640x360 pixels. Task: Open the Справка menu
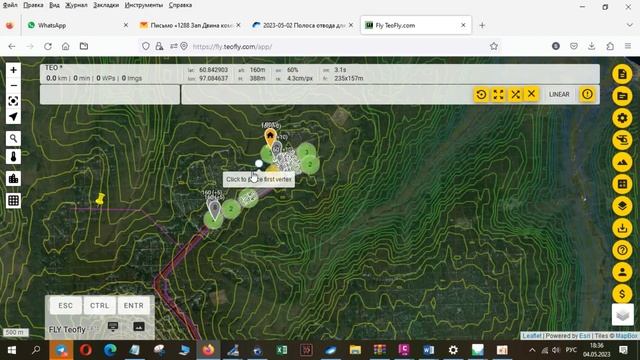coord(180,5)
